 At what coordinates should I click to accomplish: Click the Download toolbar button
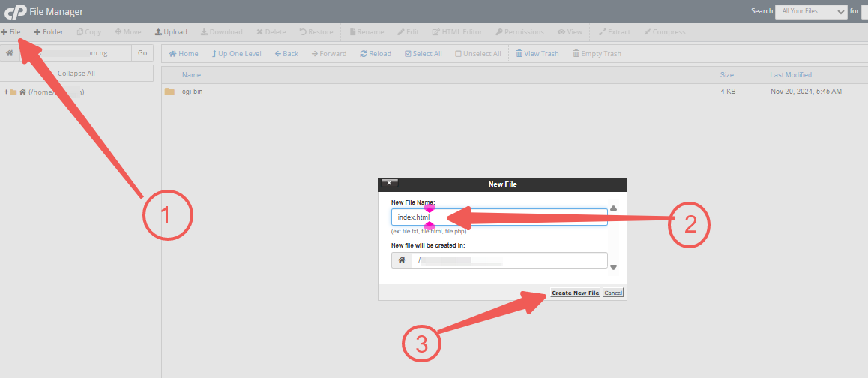[x=221, y=32]
